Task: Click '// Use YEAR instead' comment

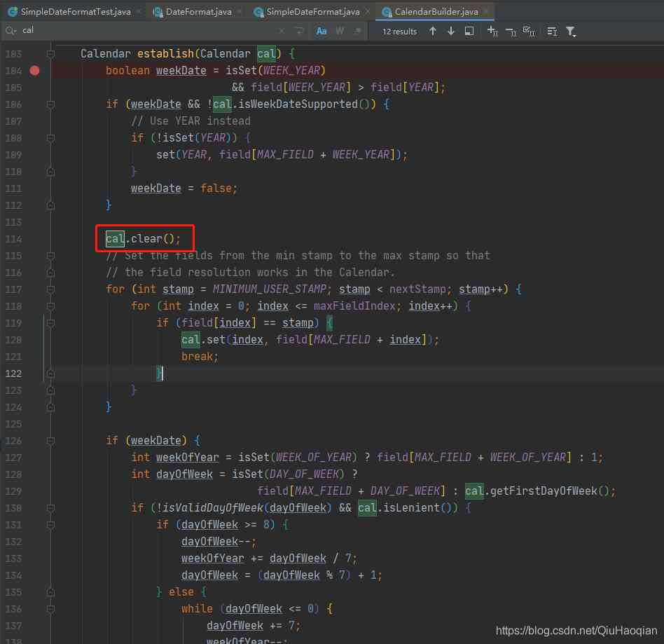Action: click(191, 121)
